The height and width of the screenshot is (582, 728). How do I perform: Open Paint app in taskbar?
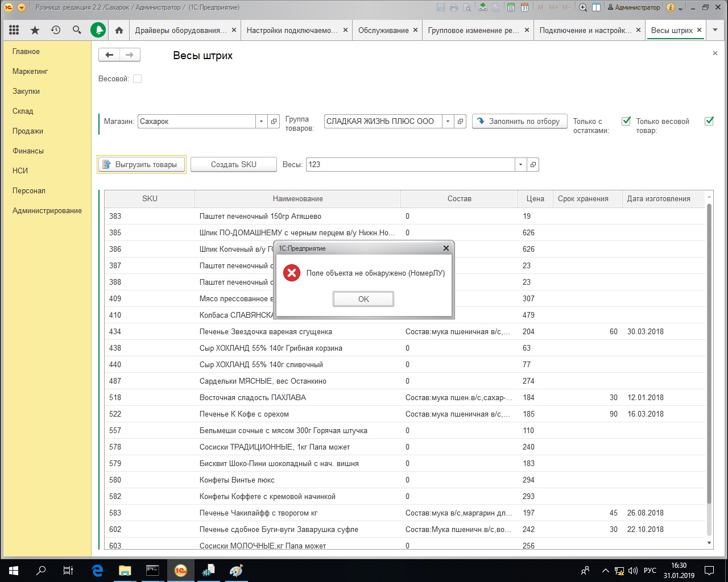pyautogui.click(x=236, y=570)
